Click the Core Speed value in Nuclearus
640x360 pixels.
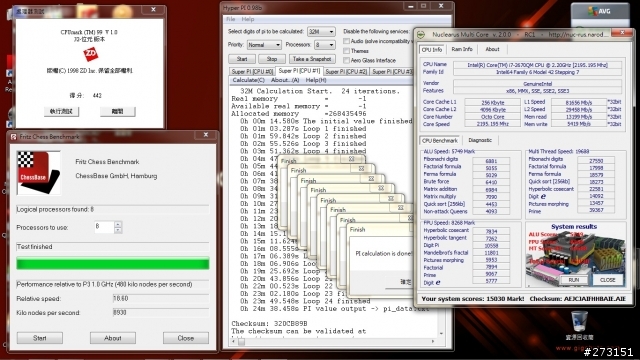tap(492, 124)
